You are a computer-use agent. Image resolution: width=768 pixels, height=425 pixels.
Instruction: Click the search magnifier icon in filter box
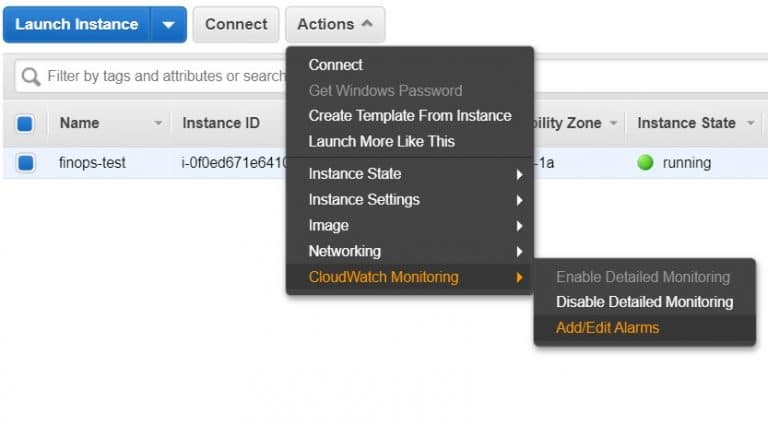coord(31,76)
